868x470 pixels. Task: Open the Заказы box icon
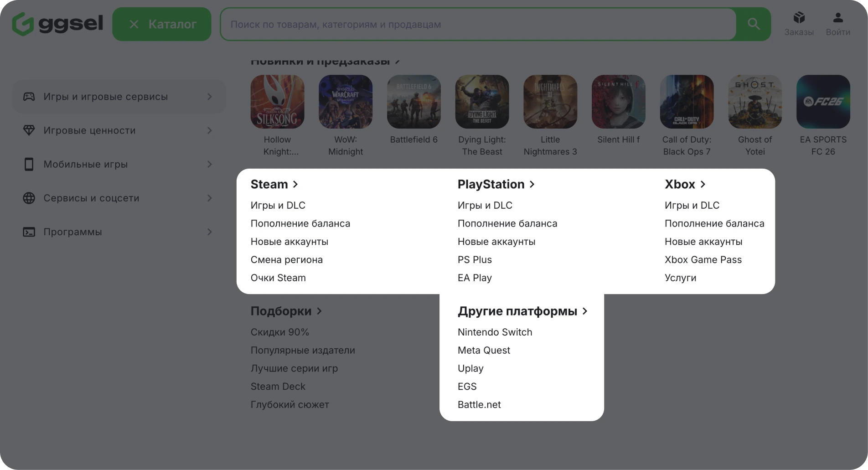799,18
